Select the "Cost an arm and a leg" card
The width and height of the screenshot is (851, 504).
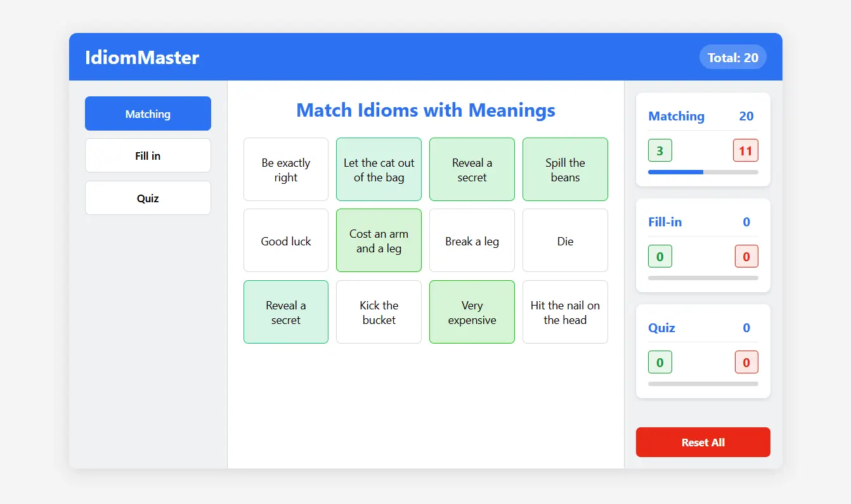[379, 241]
